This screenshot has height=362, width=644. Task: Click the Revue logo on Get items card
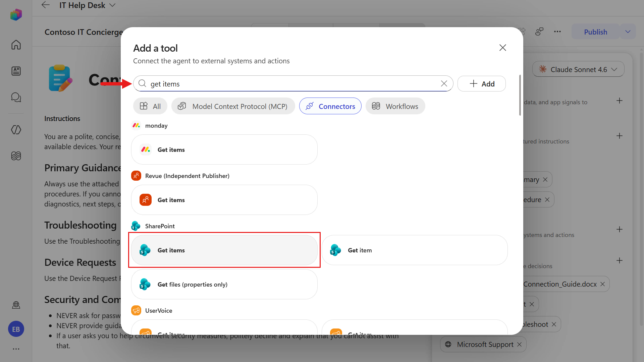(146, 200)
